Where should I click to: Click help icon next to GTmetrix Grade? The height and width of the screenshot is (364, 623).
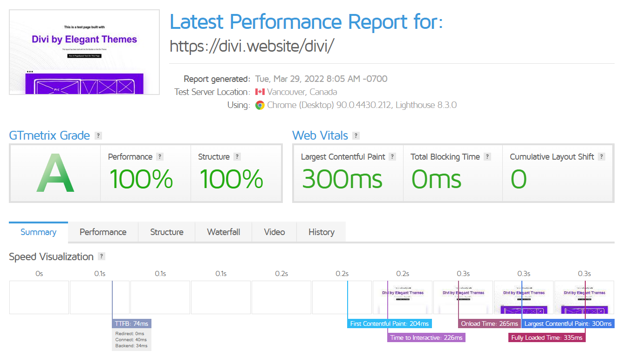pyautogui.click(x=98, y=136)
